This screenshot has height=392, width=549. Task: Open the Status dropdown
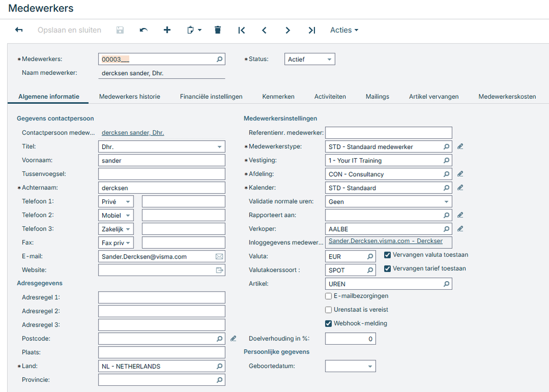[309, 59]
